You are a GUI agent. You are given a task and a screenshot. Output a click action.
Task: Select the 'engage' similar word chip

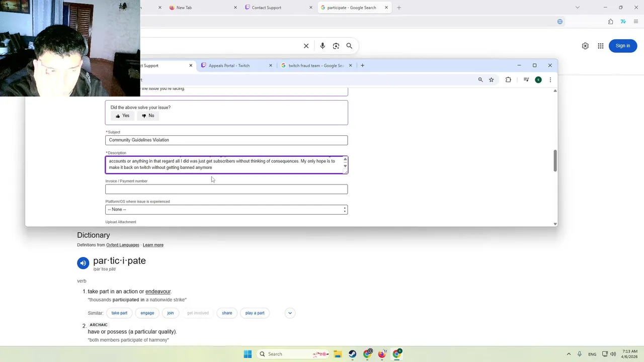click(147, 313)
